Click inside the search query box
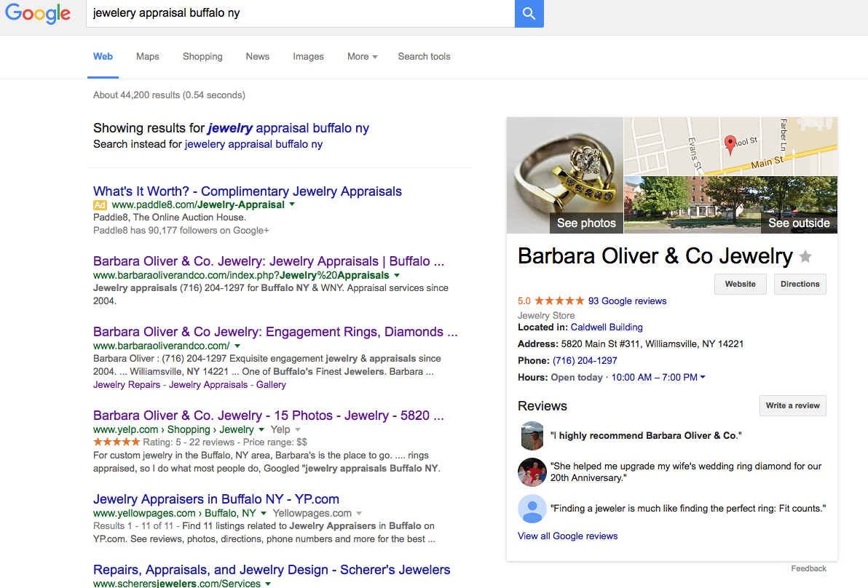Image resolution: width=868 pixels, height=588 pixels. [x=301, y=13]
